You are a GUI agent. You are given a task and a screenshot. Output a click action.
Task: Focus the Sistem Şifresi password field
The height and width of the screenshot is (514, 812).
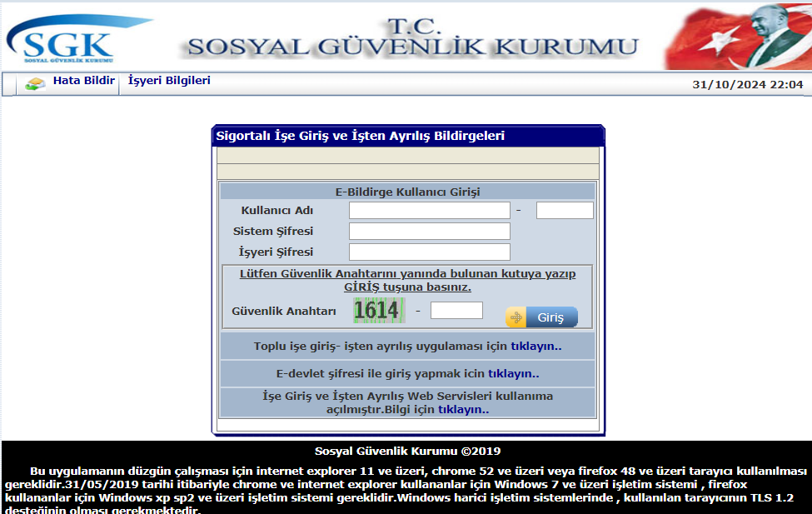click(429, 231)
